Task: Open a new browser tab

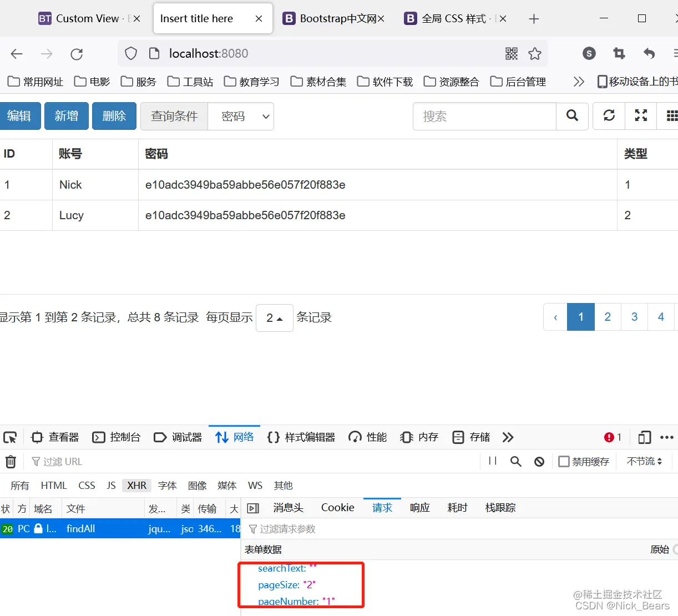Action: [534, 19]
